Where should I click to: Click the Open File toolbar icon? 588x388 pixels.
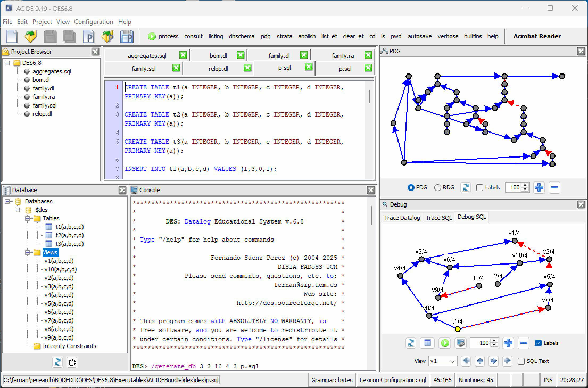31,36
